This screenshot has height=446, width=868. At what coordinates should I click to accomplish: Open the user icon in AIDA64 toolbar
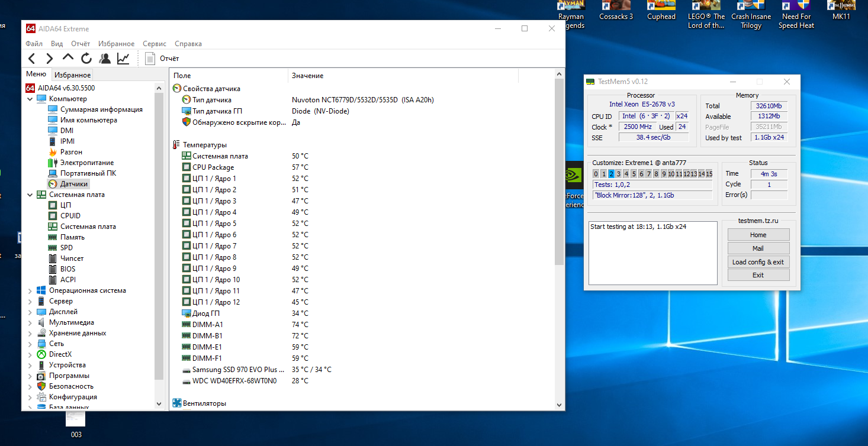[105, 58]
